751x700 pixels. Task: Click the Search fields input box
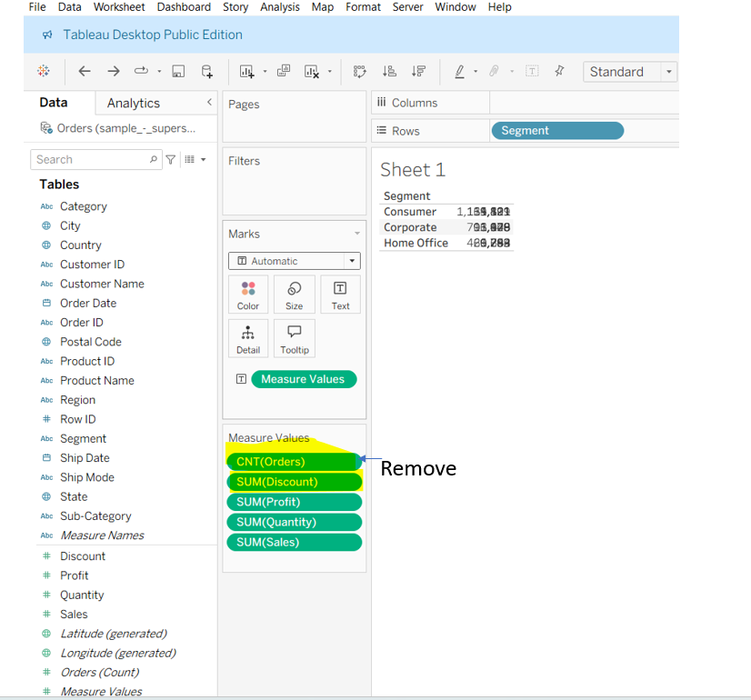(x=91, y=160)
